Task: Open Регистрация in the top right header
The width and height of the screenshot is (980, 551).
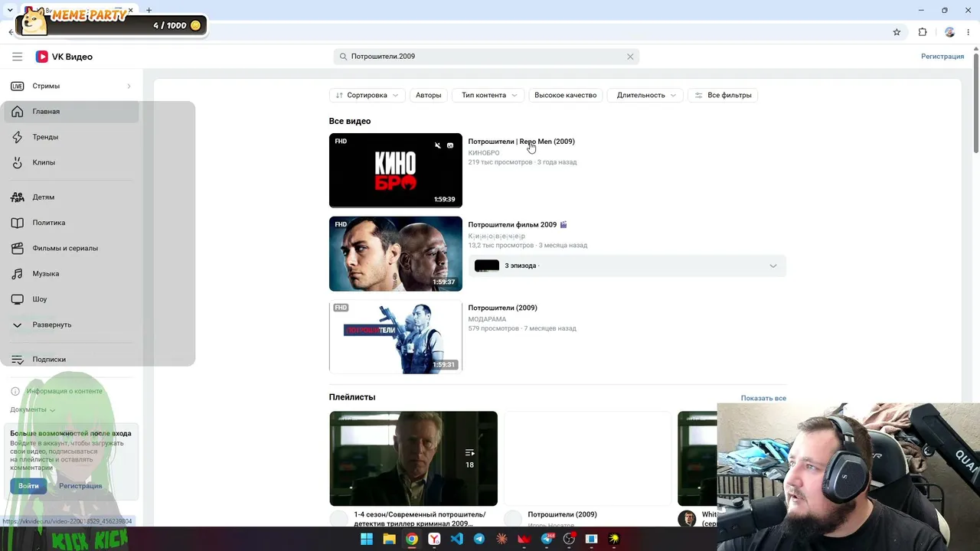Action: [x=942, y=57]
